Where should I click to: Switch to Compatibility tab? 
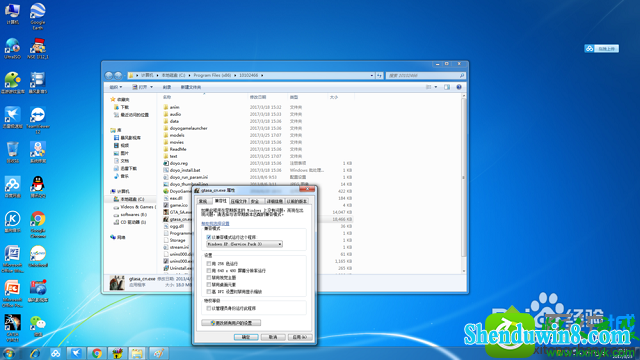click(x=220, y=201)
